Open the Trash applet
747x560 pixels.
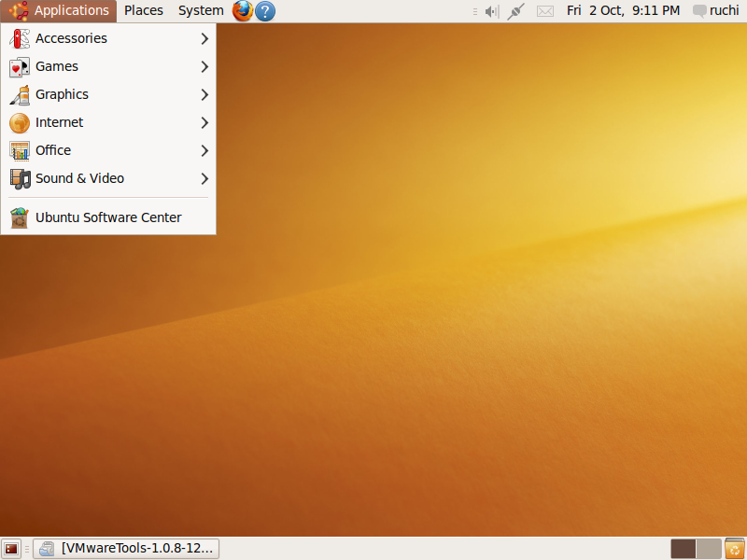734,549
